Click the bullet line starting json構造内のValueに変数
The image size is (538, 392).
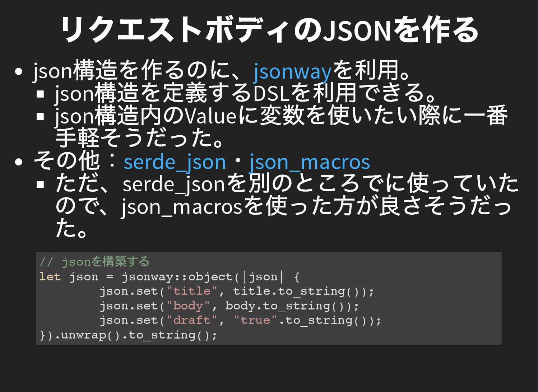(281, 116)
